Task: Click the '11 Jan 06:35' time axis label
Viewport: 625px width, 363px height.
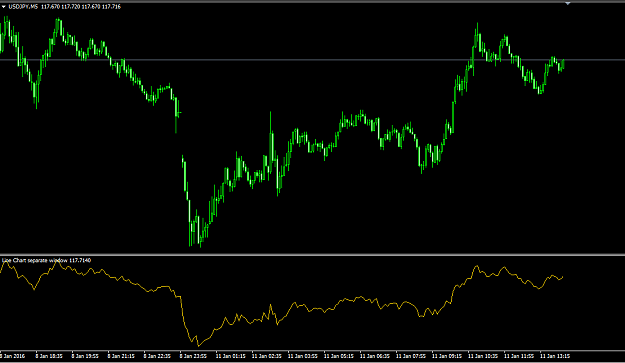Action: pos(375,356)
